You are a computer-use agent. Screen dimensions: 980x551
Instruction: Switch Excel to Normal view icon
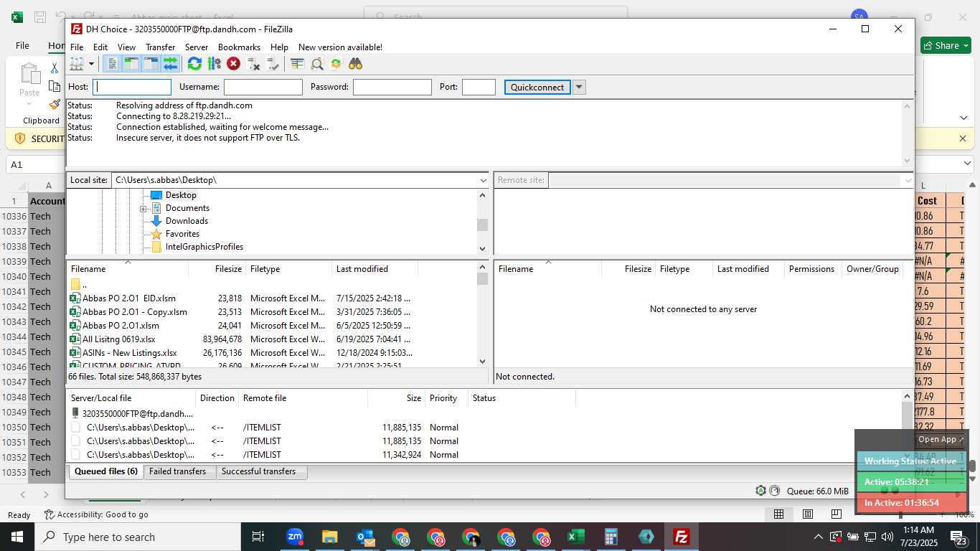tap(778, 514)
